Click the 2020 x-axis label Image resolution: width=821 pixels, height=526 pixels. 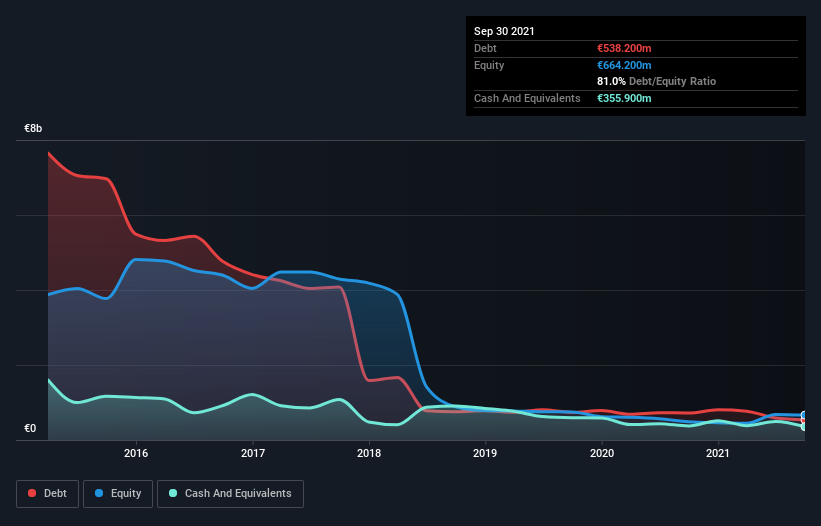click(602, 453)
